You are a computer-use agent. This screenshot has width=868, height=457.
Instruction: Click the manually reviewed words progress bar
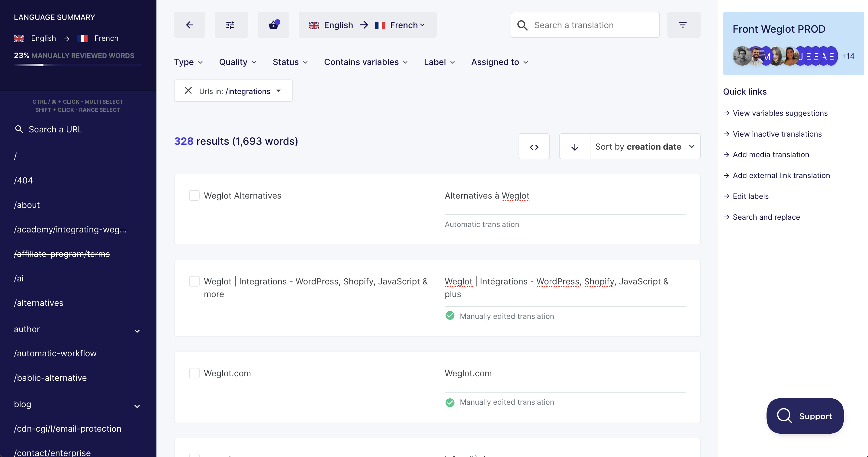tap(78, 65)
